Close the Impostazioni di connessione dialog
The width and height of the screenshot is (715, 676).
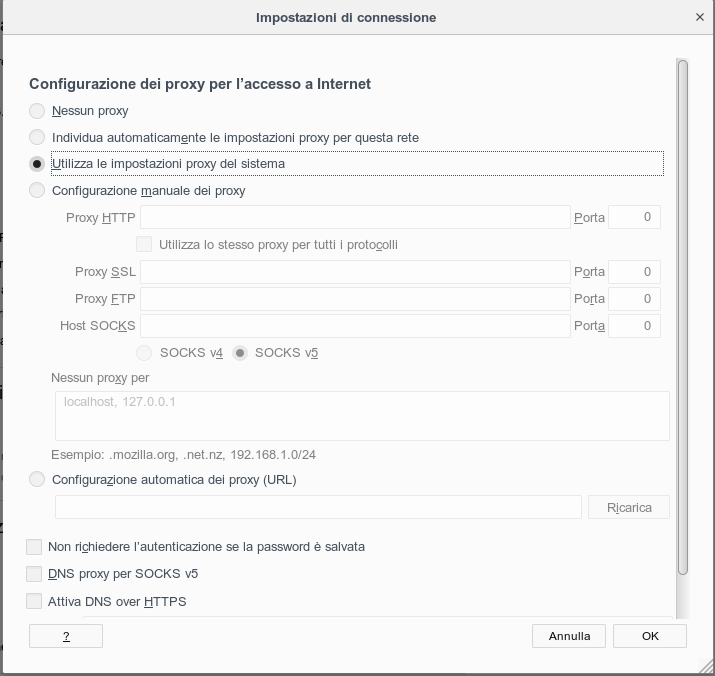[x=699, y=17]
